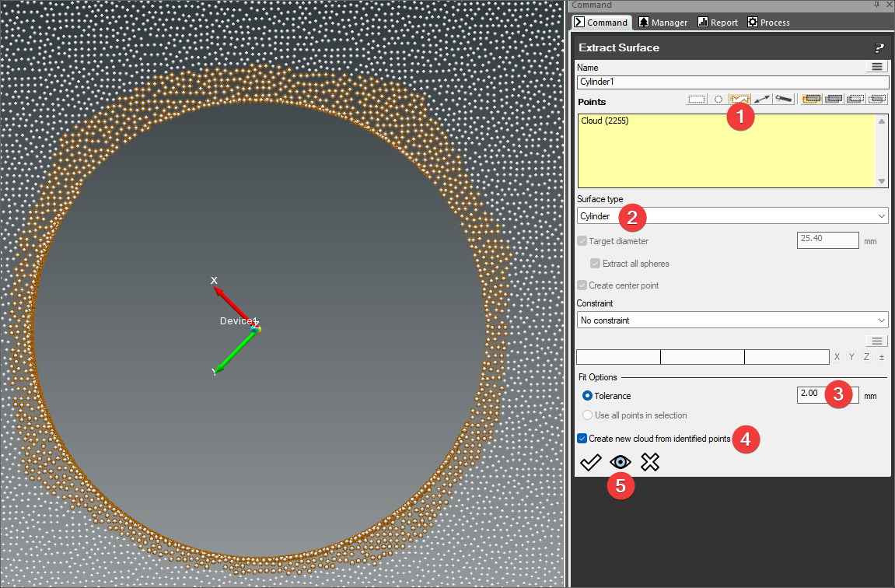Viewport: 895px width, 588px height.
Task: Select the rectangle selection tool
Action: [x=697, y=100]
